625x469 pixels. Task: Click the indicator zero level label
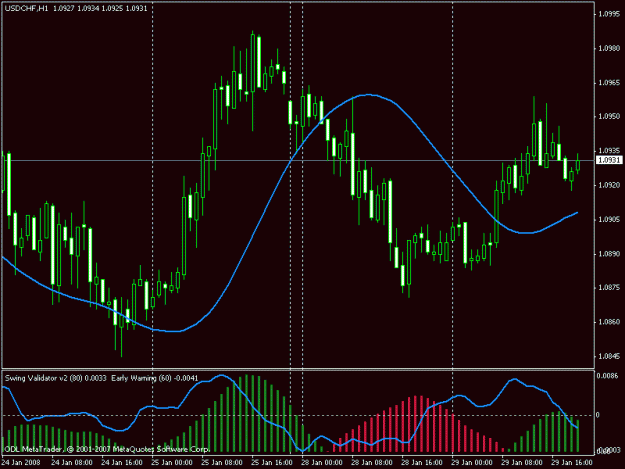point(597,415)
